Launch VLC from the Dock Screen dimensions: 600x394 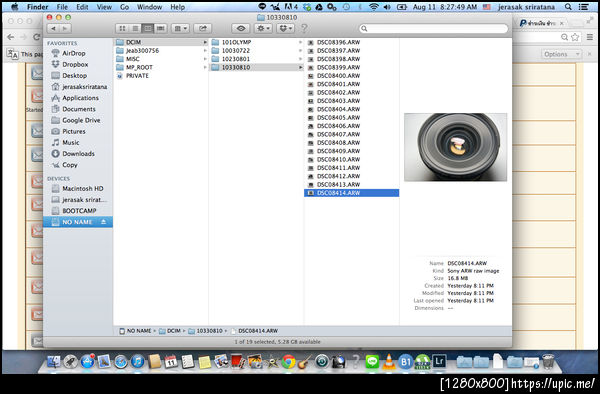389,361
